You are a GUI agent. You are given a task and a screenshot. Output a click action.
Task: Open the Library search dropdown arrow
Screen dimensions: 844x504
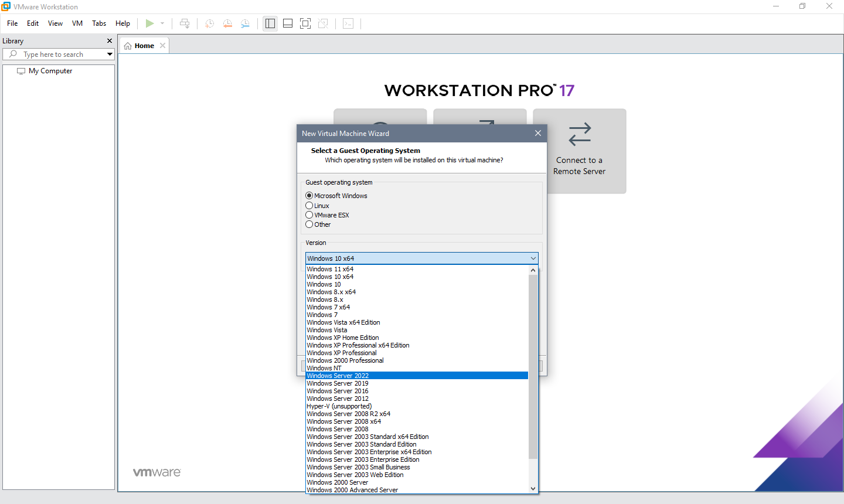point(110,54)
